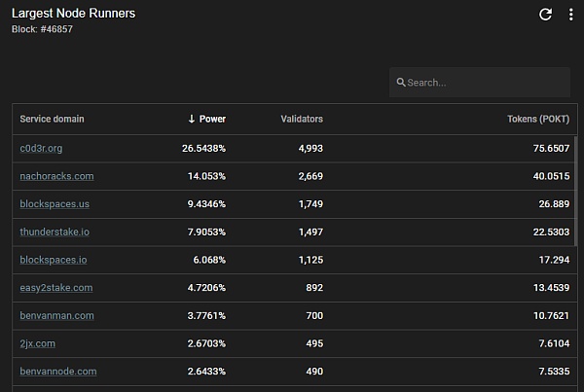Open the nachoracks.com link

point(56,176)
